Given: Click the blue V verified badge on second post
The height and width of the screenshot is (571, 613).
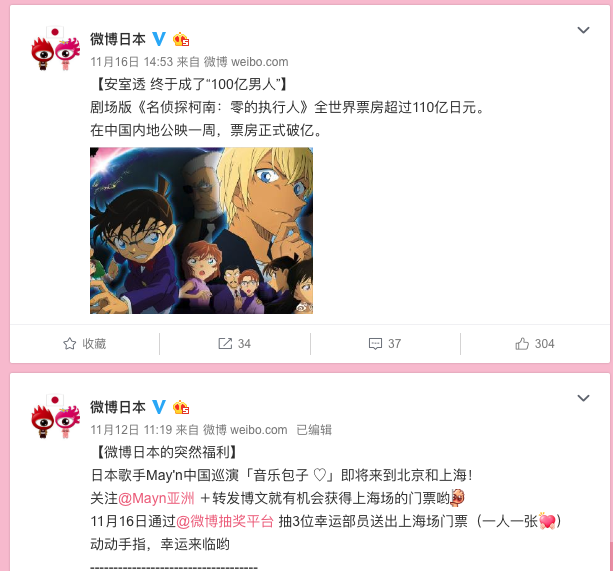Looking at the screenshot, I should 159,407.
